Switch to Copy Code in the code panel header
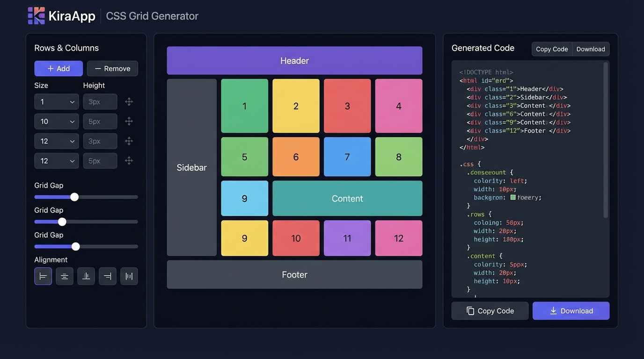 coord(551,49)
